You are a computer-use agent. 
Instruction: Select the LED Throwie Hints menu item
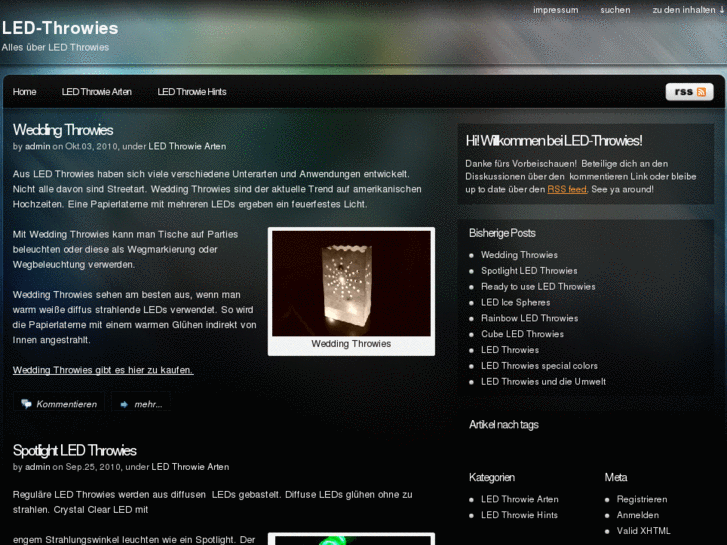pyautogui.click(x=191, y=92)
